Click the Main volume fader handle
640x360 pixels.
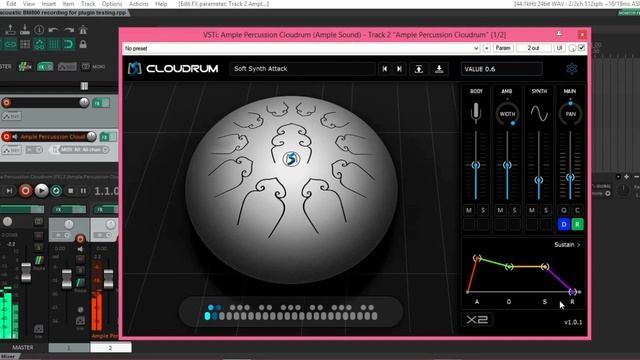(570, 177)
